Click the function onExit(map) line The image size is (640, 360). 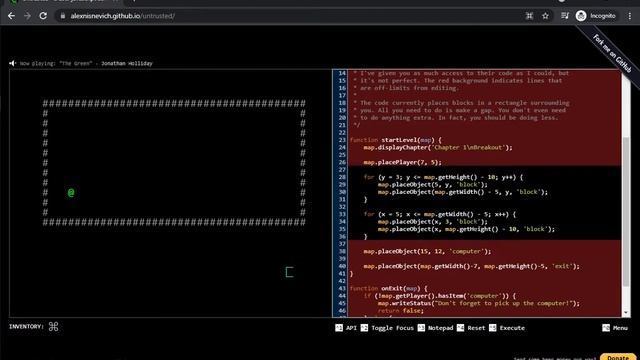coord(388,289)
